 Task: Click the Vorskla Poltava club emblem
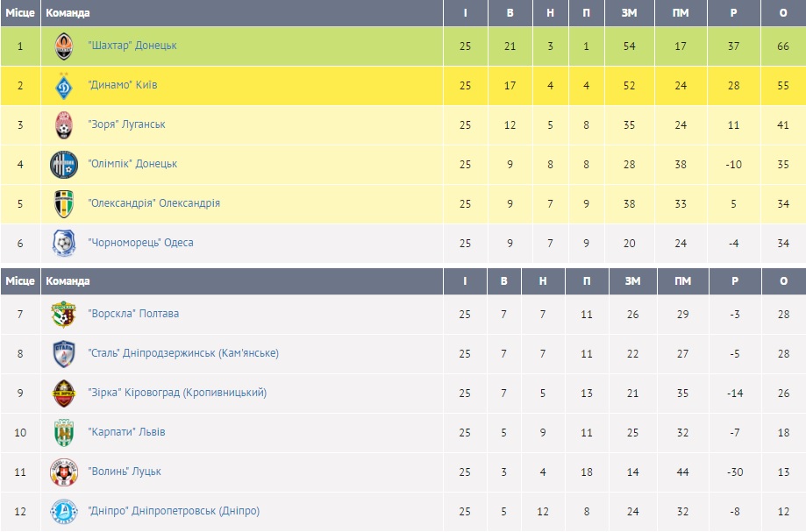click(x=64, y=314)
